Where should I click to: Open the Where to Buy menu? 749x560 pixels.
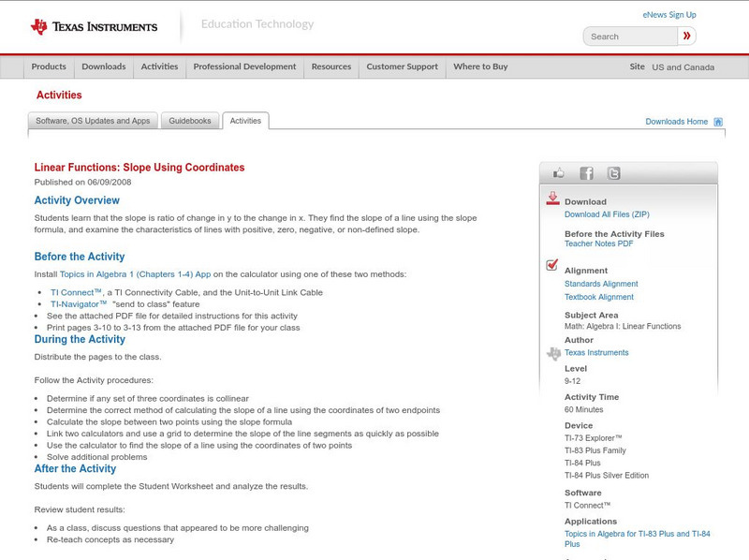tap(480, 66)
